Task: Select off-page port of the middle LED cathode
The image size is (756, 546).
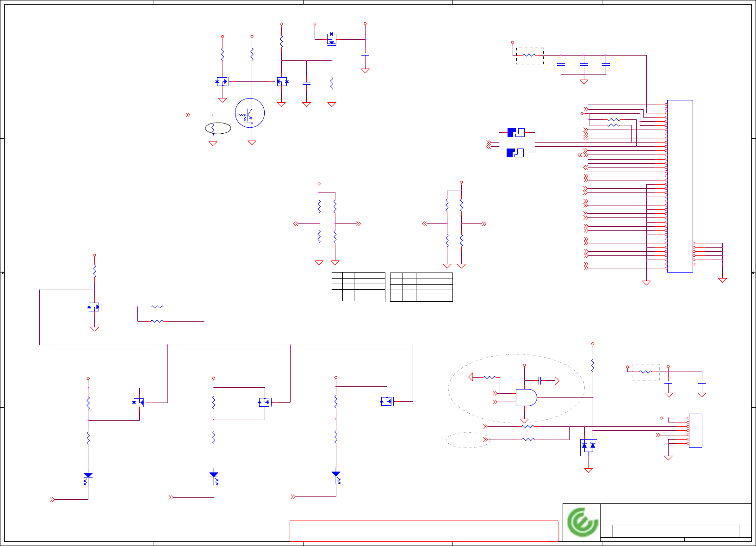Action: click(171, 497)
